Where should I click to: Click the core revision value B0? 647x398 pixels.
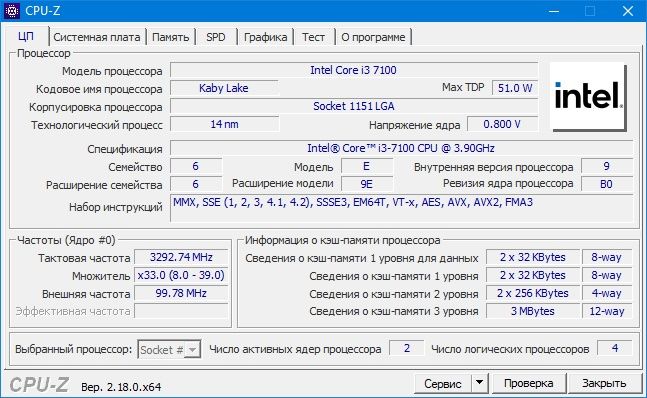point(606,184)
